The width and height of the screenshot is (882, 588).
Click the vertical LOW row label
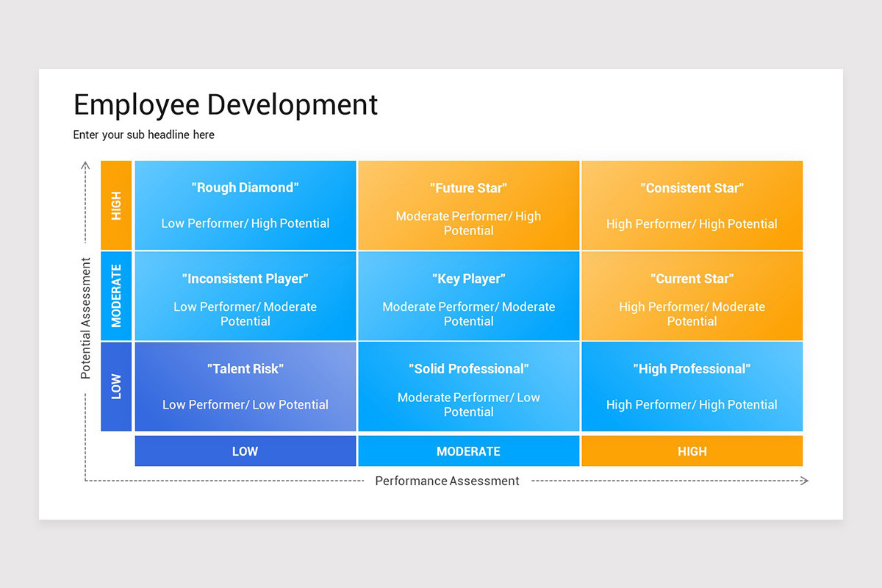pos(116,387)
